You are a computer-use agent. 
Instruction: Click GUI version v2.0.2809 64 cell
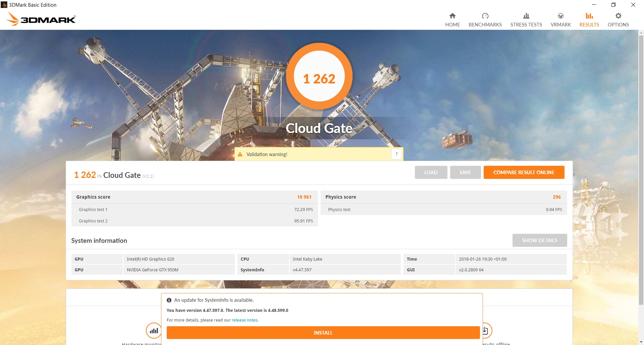[511, 270]
